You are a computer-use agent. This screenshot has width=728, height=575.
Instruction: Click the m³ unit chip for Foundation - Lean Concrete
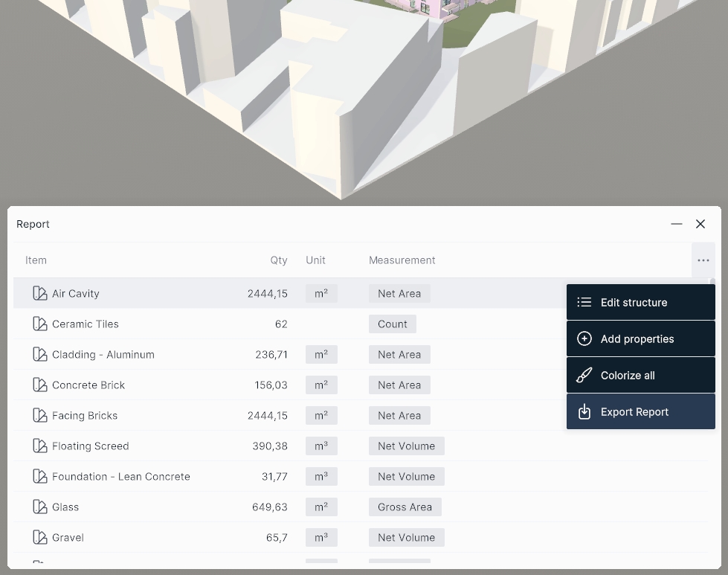pyautogui.click(x=321, y=477)
